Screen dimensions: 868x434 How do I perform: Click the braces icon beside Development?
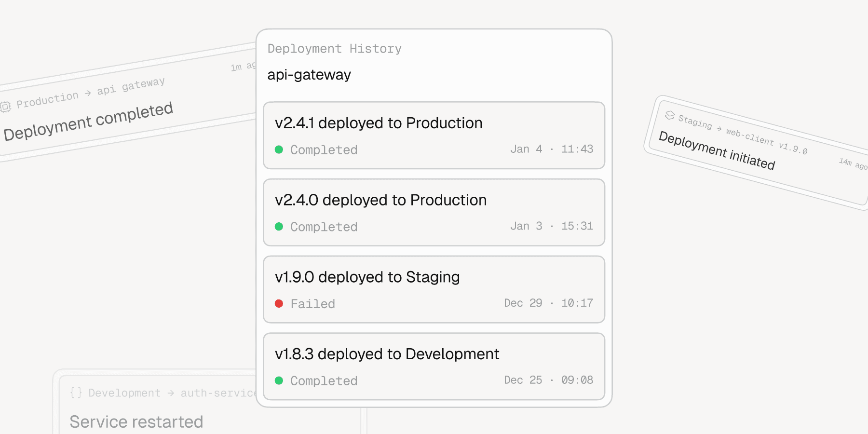[x=77, y=393]
